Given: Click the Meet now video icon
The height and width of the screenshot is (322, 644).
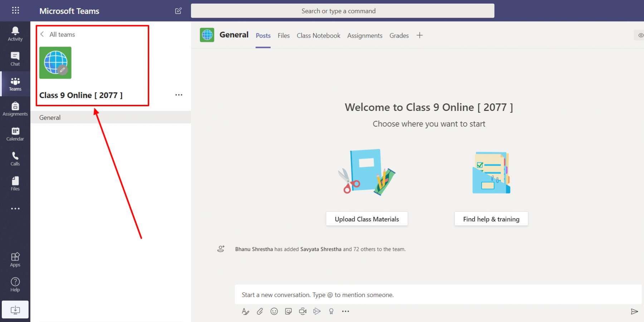Looking at the screenshot, I should [x=303, y=311].
